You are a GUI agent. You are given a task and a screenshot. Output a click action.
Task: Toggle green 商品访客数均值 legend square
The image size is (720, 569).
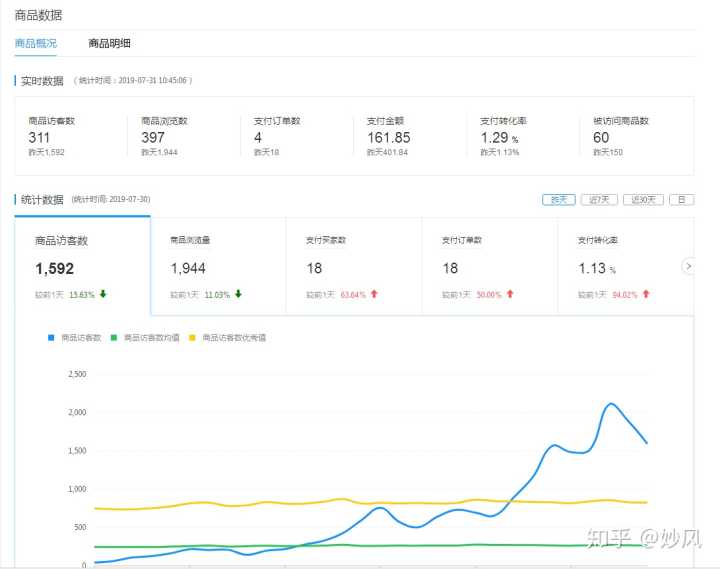[114, 338]
